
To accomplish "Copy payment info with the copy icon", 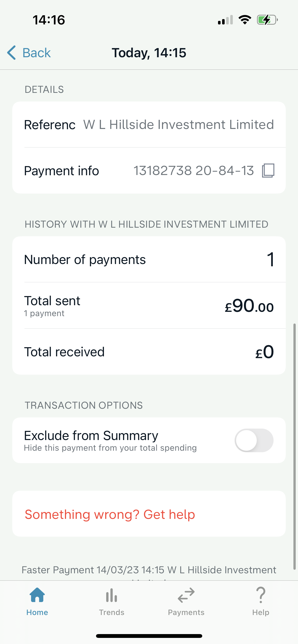I will pos(268,170).
